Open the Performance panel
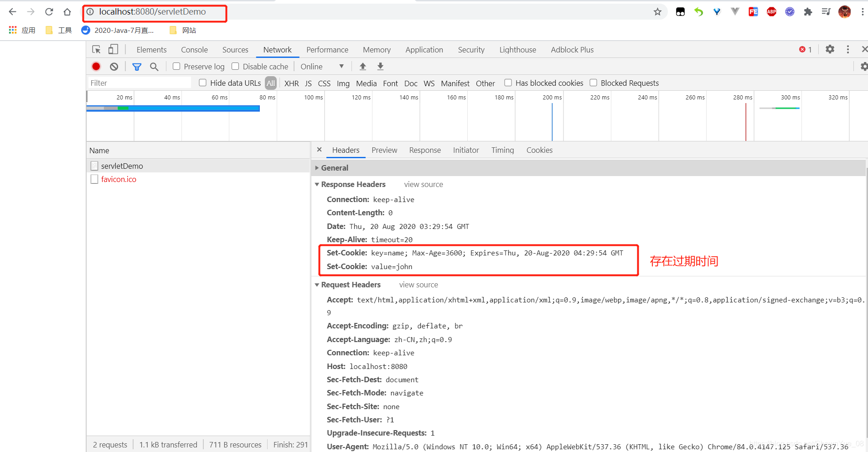868x452 pixels. pyautogui.click(x=327, y=50)
